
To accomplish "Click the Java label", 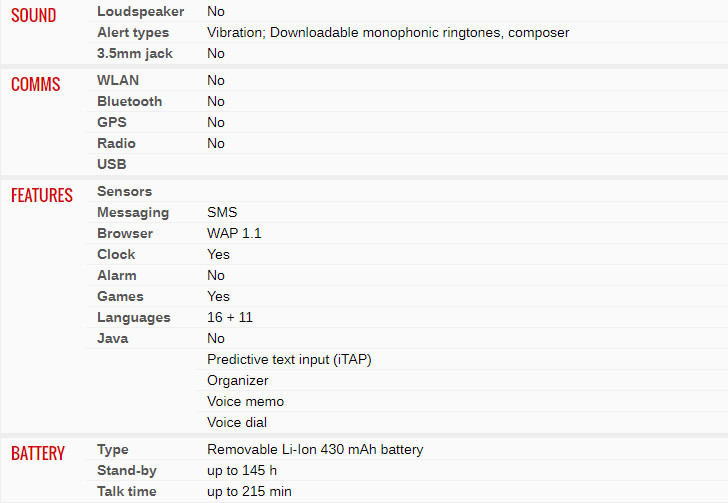I will click(x=112, y=338).
